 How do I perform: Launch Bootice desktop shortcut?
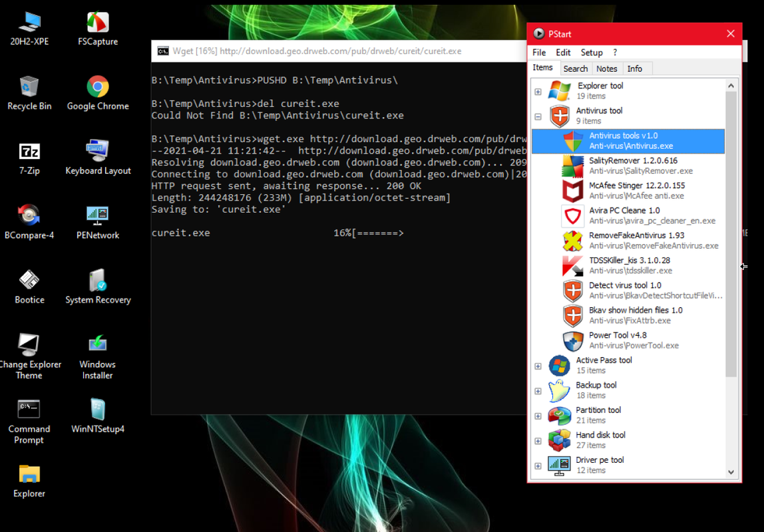coord(29,287)
